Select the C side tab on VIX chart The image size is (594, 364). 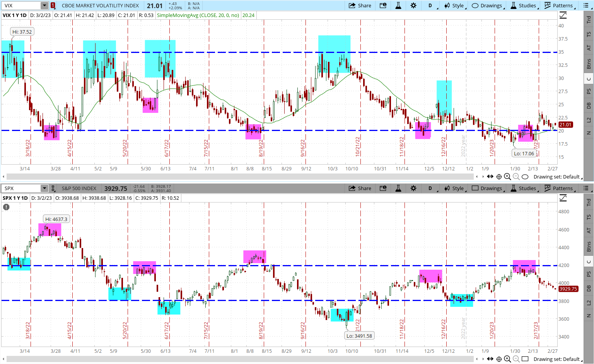pos(589,79)
